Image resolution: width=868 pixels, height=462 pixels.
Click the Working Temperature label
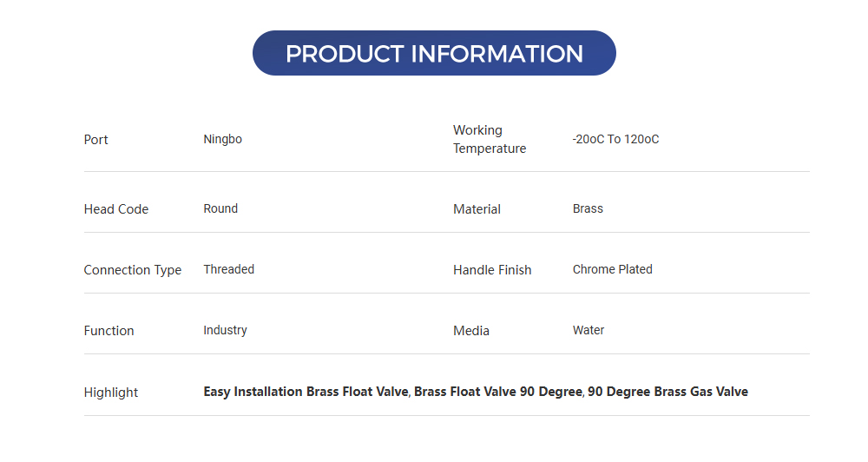pyautogui.click(x=489, y=139)
